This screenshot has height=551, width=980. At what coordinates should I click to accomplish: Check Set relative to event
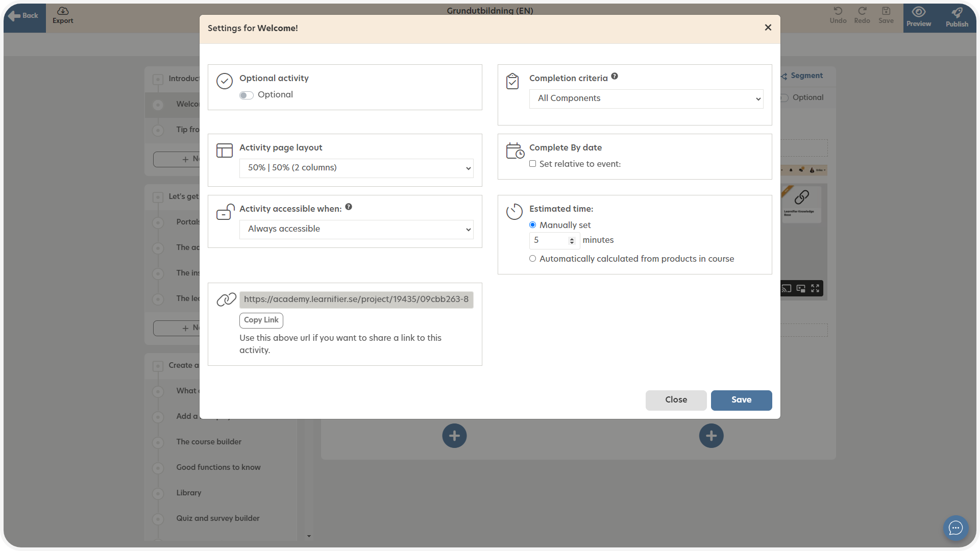[x=532, y=164]
